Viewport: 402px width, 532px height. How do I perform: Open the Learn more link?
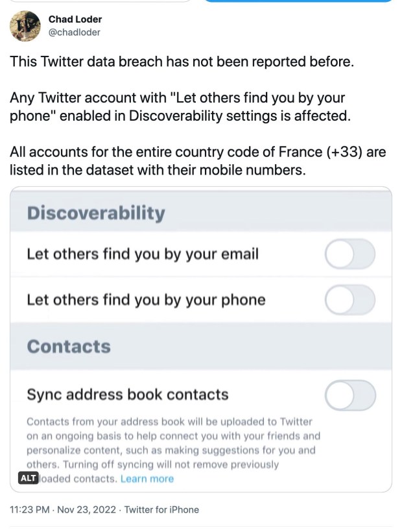[147, 479]
